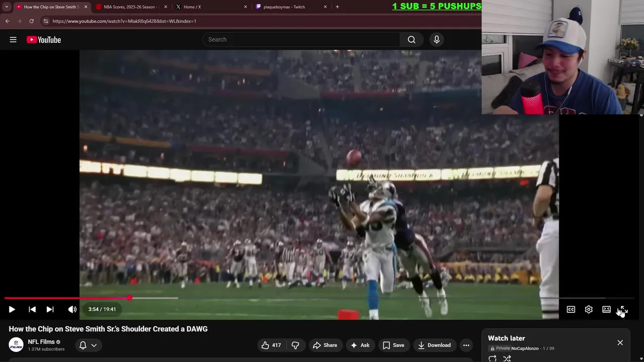Focus the browser address bar URL
This screenshot has height=362, width=644.
point(124,21)
